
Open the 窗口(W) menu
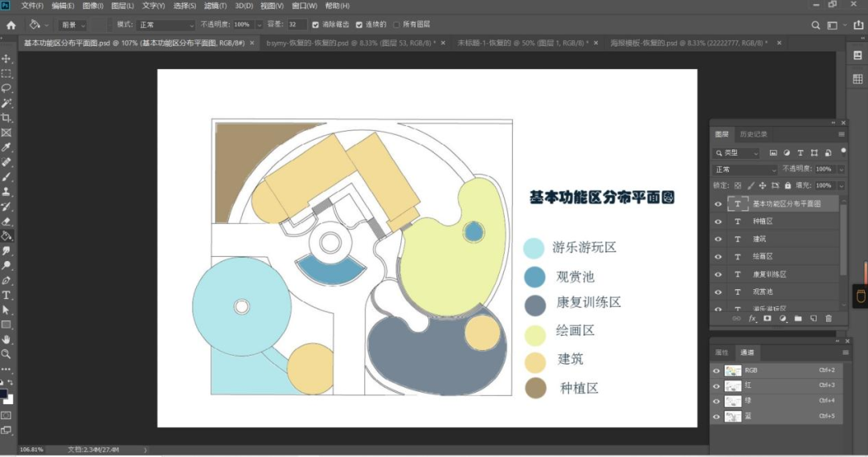[305, 6]
